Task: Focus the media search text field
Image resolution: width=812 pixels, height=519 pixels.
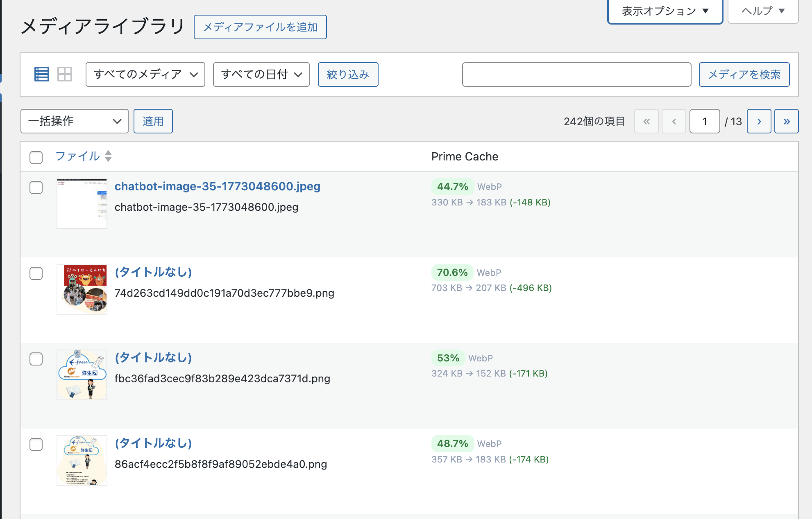Action: point(576,74)
